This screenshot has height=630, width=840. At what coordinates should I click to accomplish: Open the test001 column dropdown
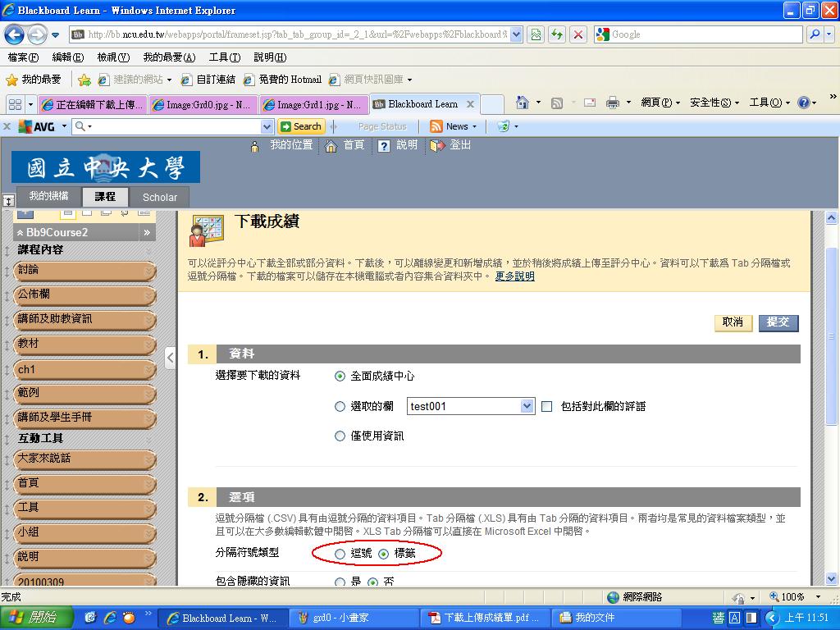pos(527,406)
